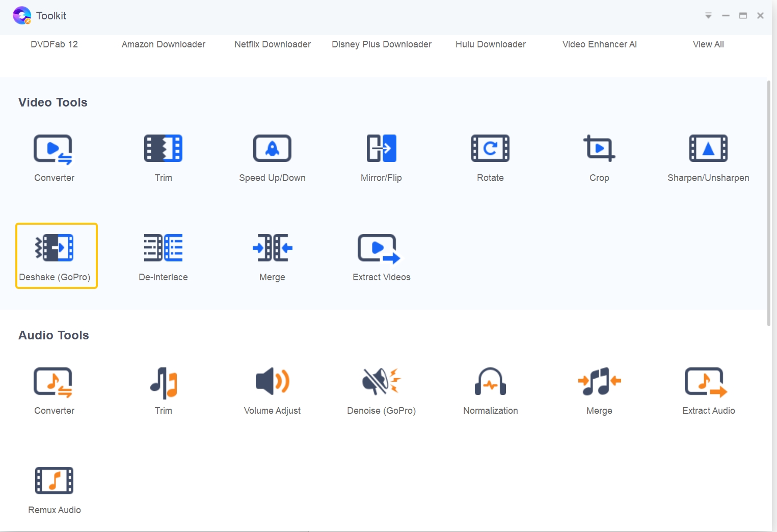Click the View All link
The height and width of the screenshot is (532, 777).
pyautogui.click(x=708, y=44)
